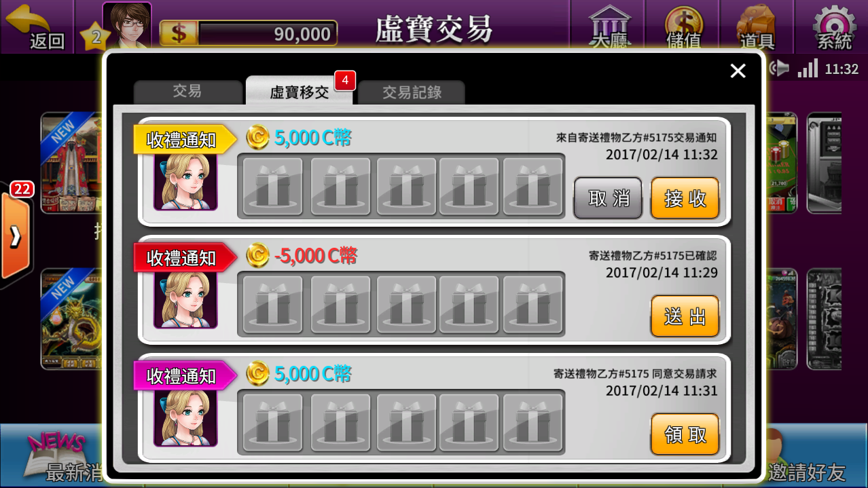Tap the player avatar portrait
Viewport: 868px width, 488px height.
pyautogui.click(x=127, y=26)
